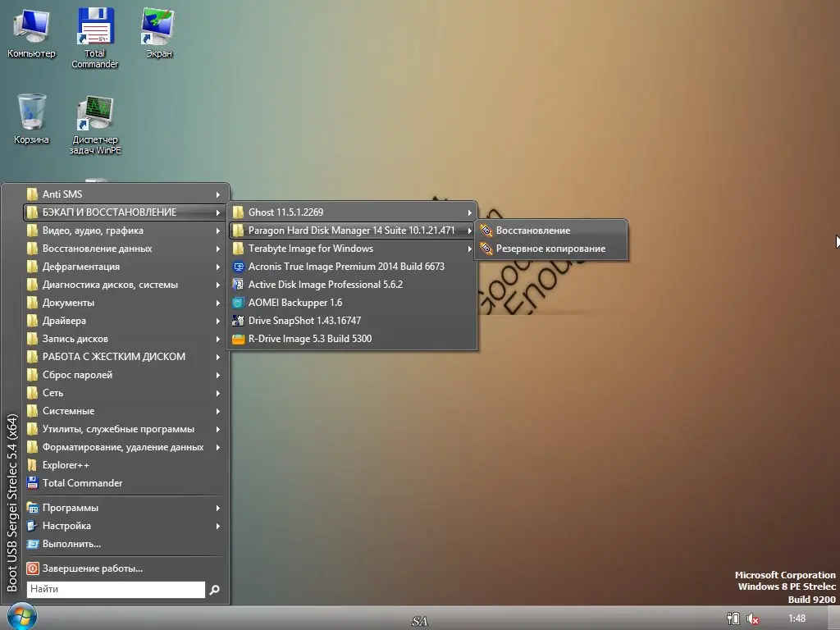Open the Диагностика дисков, системы menu
Viewport: 840px width, 630px height.
pos(125,285)
